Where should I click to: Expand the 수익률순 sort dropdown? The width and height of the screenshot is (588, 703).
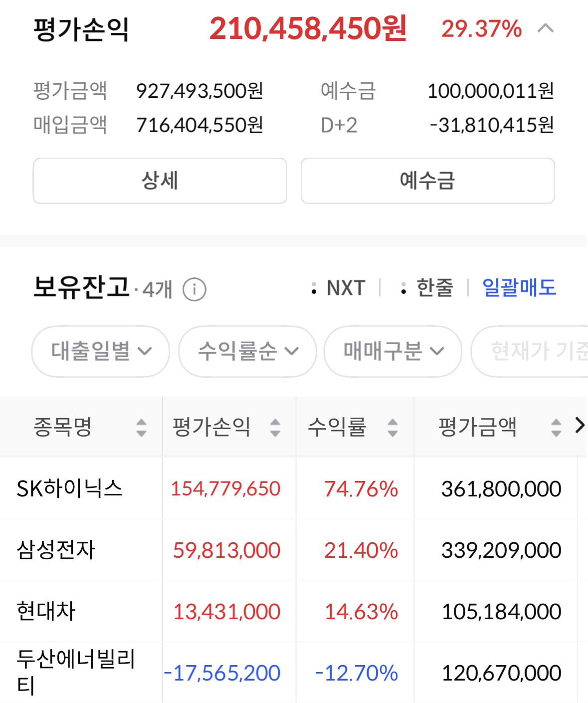247,351
